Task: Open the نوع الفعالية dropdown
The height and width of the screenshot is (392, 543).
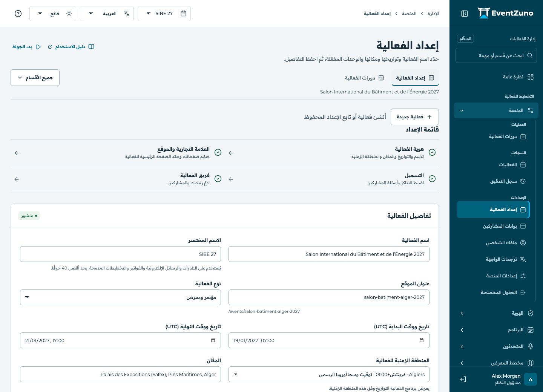Action: (x=120, y=297)
